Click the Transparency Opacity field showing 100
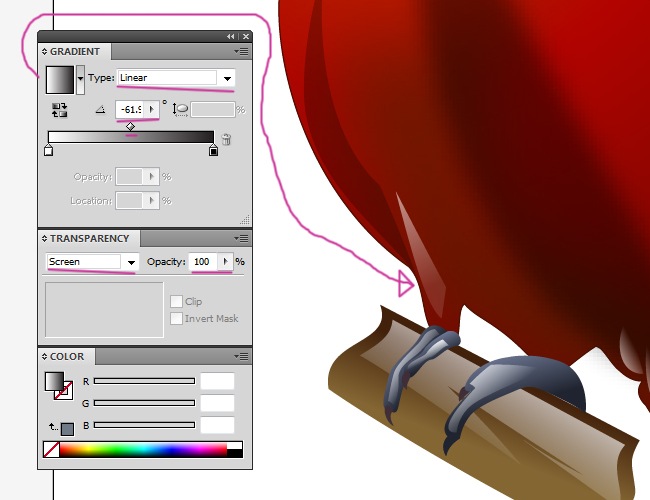This screenshot has width=650, height=500. coord(204,262)
